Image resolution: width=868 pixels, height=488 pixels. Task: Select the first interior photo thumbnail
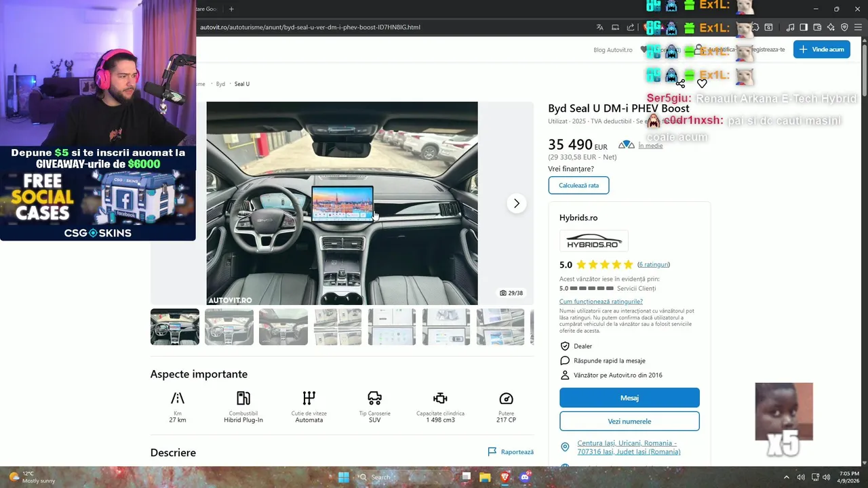click(175, 327)
